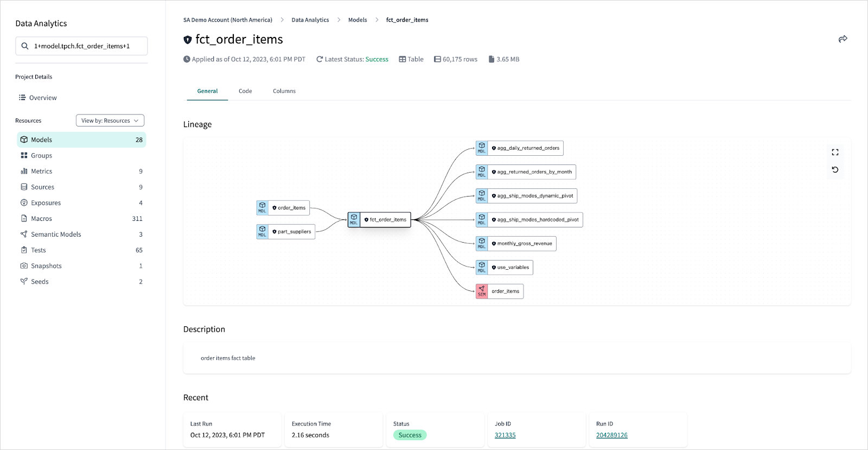Reset the lineage graph view icon
This screenshot has width=868, height=450.
[x=835, y=169]
